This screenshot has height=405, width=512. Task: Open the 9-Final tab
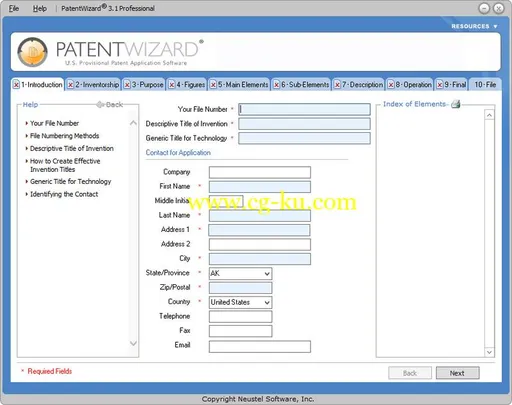452,85
